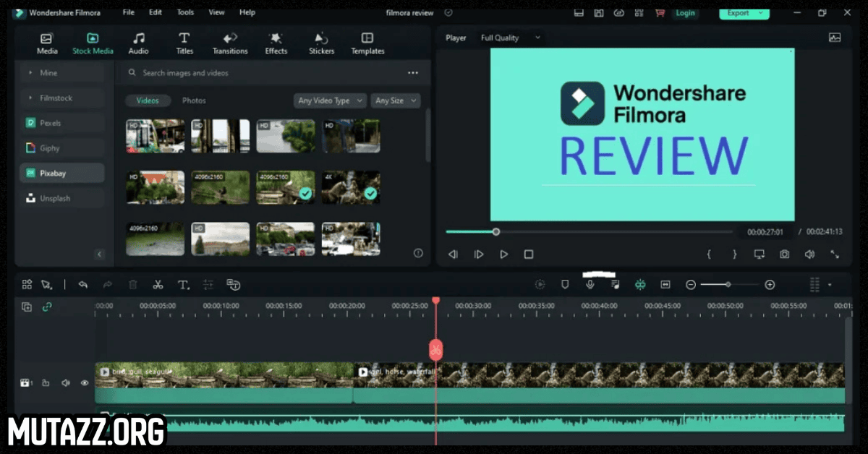Mute video track 1 with the speaker icon
Viewport: 868px width, 454px height.
[66, 383]
